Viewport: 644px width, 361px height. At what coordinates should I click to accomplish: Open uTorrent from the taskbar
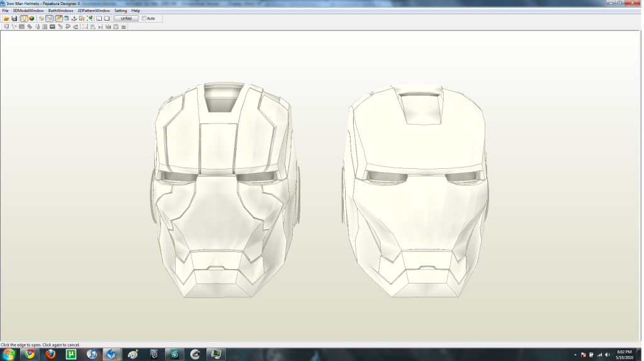(71, 354)
